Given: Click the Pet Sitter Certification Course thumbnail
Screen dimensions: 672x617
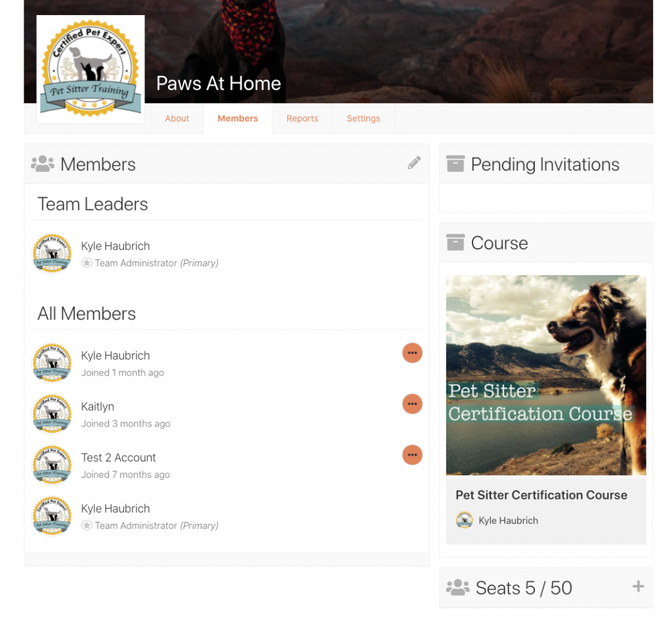Looking at the screenshot, I should 545,375.
